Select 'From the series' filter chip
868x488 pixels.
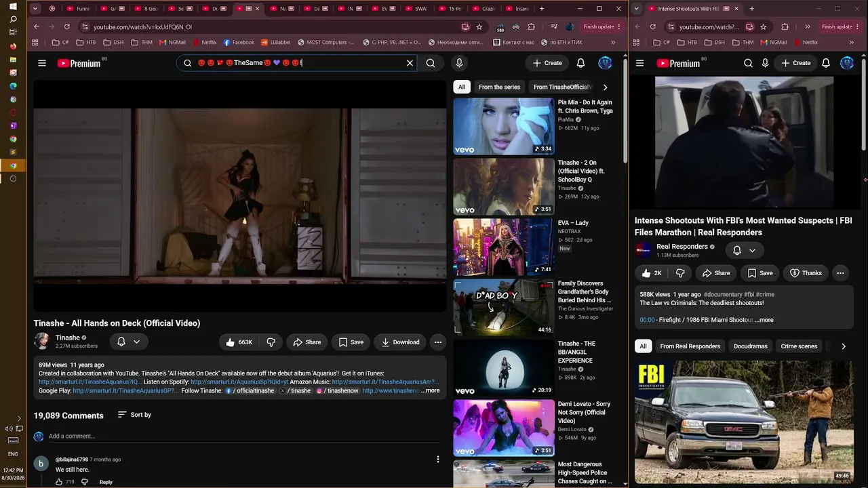coord(499,87)
